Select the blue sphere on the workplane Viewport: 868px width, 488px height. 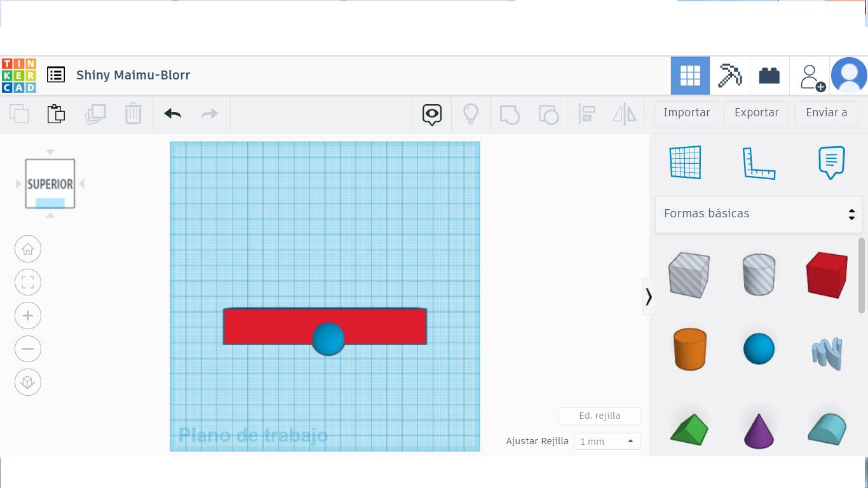(329, 339)
